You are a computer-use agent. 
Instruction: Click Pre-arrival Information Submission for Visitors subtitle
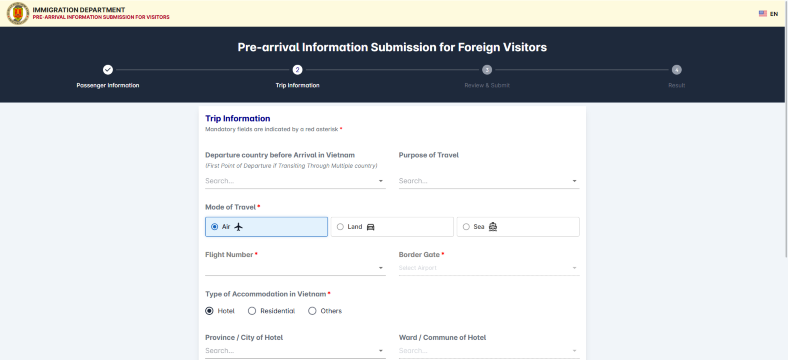tap(101, 17)
